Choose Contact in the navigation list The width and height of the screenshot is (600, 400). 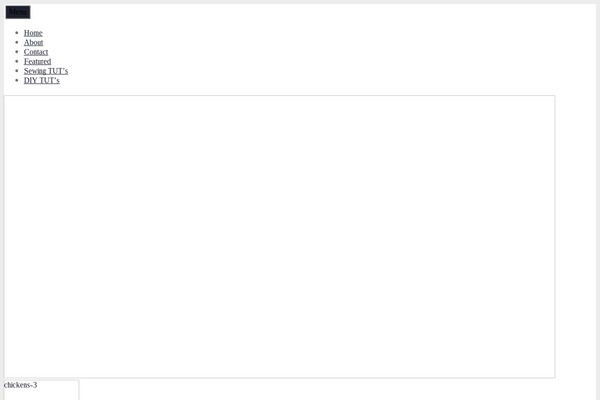point(36,52)
